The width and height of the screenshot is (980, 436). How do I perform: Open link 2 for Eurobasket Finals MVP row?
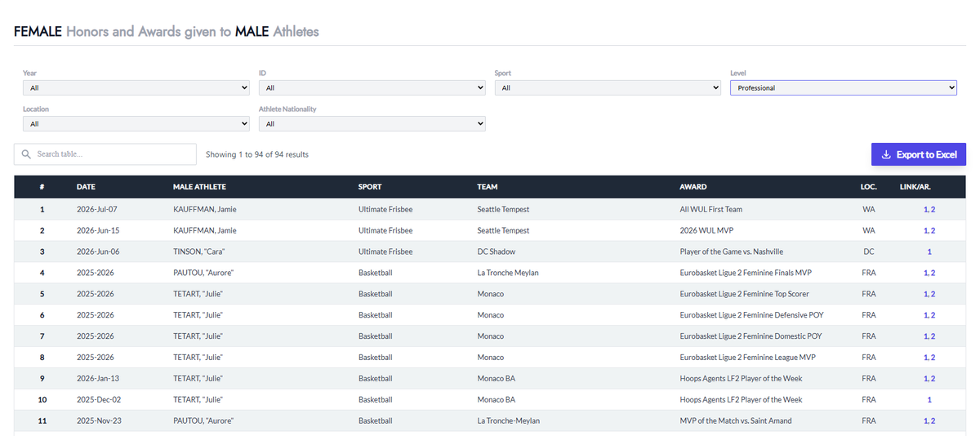click(x=933, y=273)
